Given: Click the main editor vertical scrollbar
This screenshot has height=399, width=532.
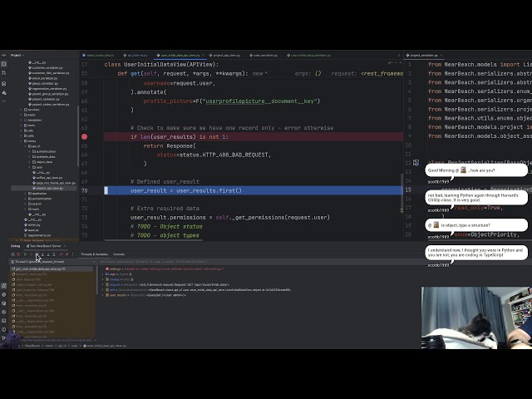Looking at the screenshot, I should (x=401, y=194).
